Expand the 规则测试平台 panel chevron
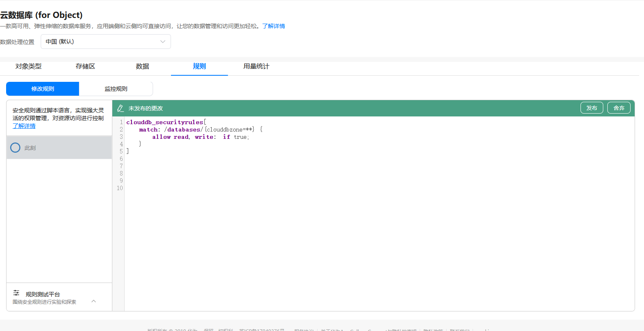 [x=94, y=301]
